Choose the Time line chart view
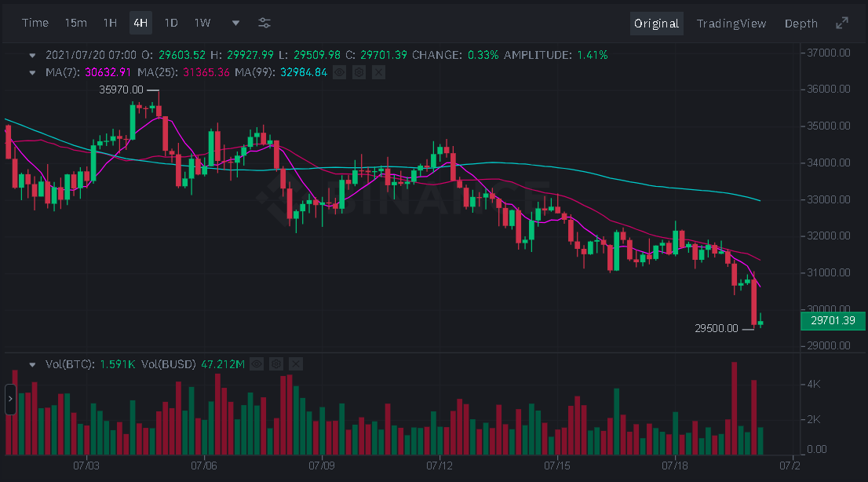The image size is (868, 482). coord(35,23)
